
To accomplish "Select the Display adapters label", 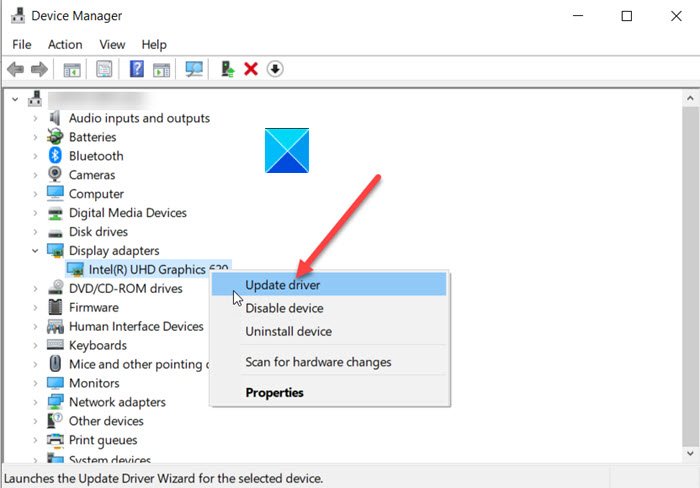I will [x=114, y=250].
